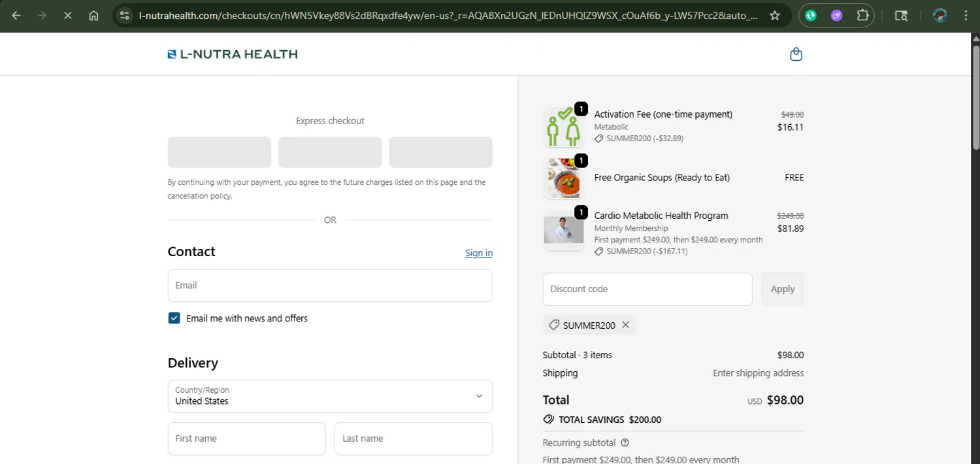The height and width of the screenshot is (464, 980).
Task: Focus the Discount code field
Action: pyautogui.click(x=647, y=289)
